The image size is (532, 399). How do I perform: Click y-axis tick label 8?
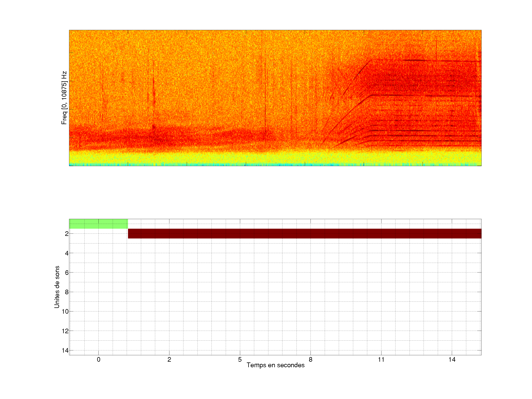[x=67, y=292]
